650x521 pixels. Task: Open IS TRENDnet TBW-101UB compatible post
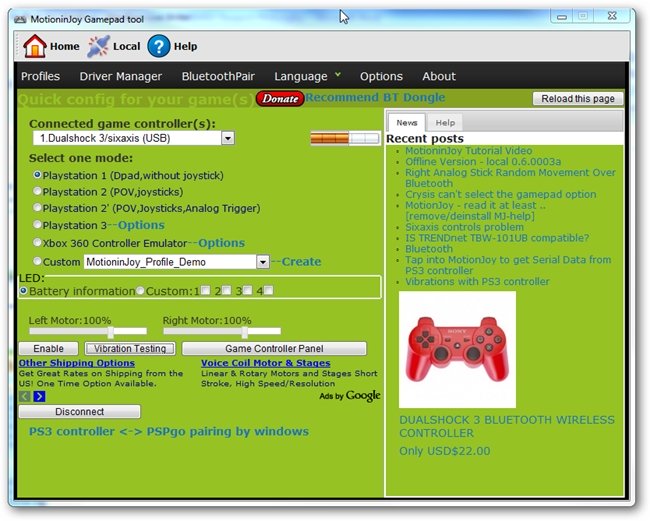pos(497,237)
